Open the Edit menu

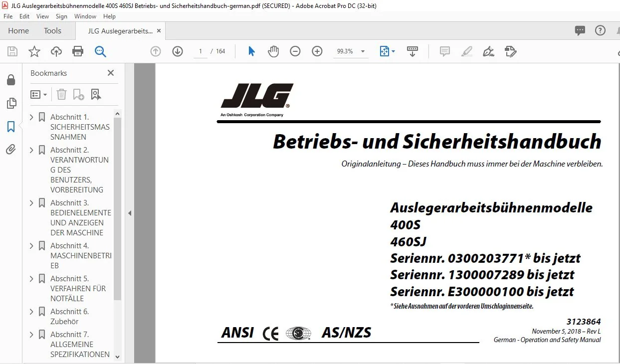(24, 16)
